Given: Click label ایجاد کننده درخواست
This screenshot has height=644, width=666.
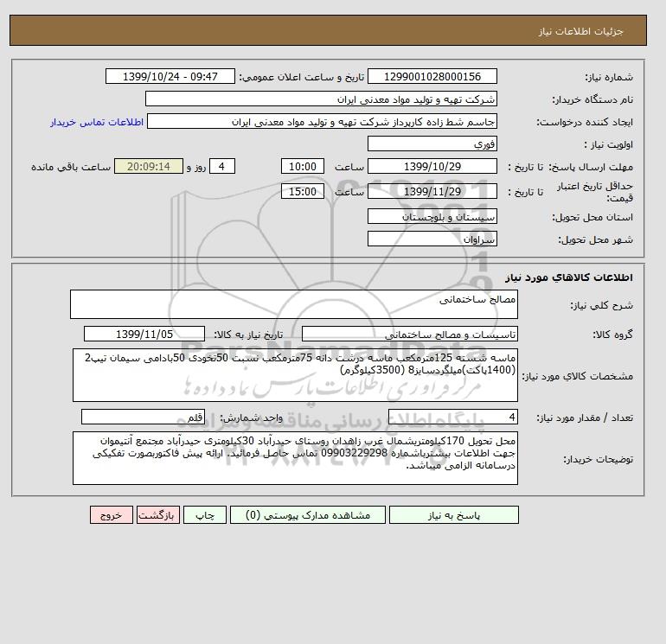Looking at the screenshot, I should [585, 122].
